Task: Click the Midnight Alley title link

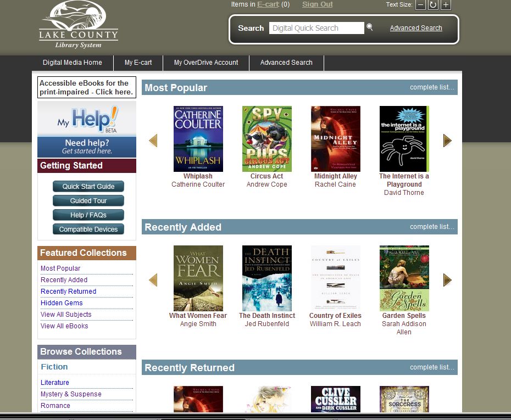Action: (335, 176)
